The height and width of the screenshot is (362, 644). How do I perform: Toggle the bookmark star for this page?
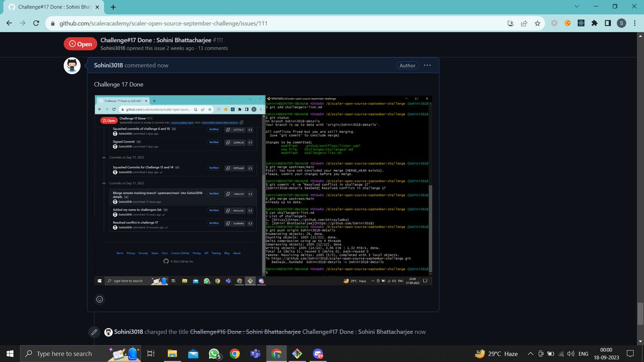click(537, 24)
